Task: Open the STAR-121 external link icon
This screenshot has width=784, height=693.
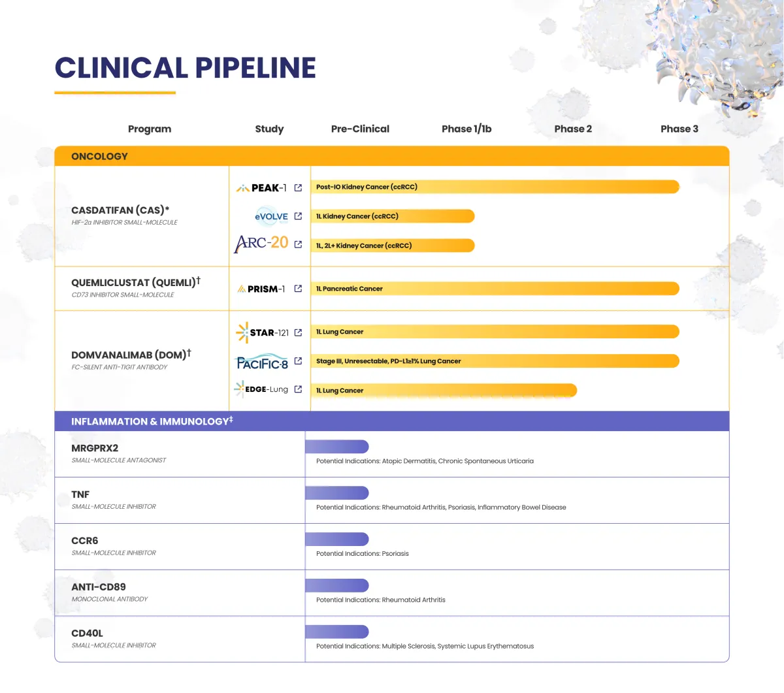Action: click(x=298, y=332)
